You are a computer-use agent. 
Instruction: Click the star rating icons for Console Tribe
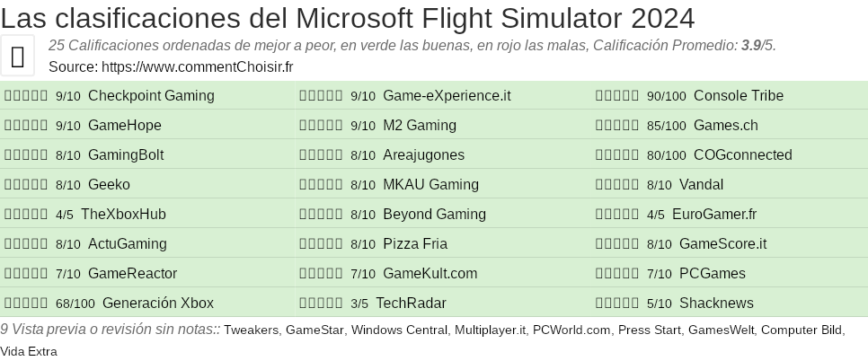[x=617, y=96]
